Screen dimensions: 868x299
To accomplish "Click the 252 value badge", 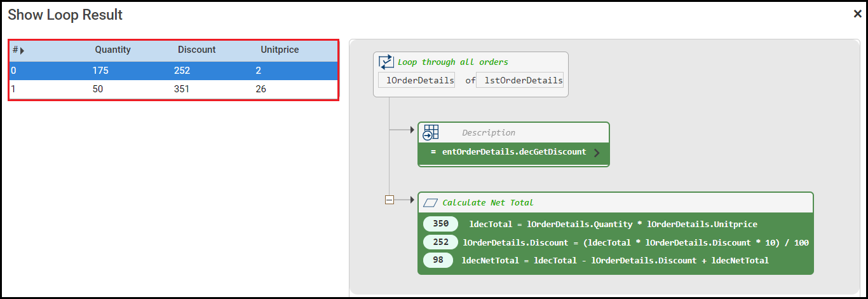I will [x=440, y=242].
